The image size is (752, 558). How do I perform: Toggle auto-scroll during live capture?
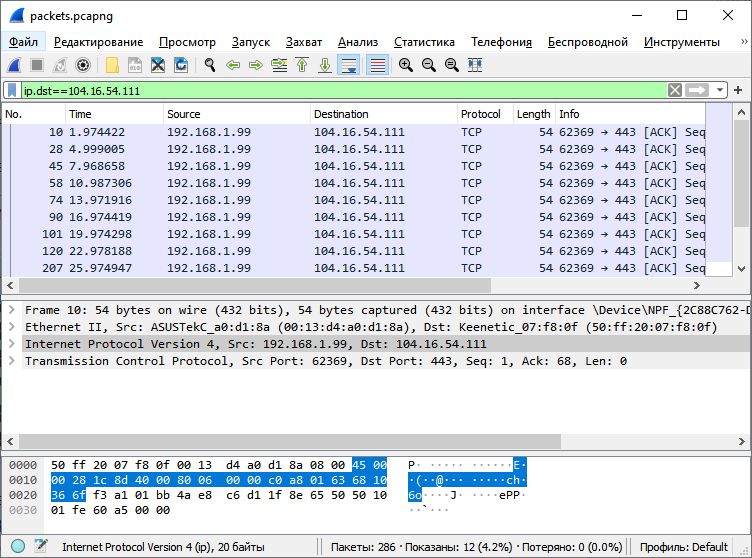coord(348,65)
